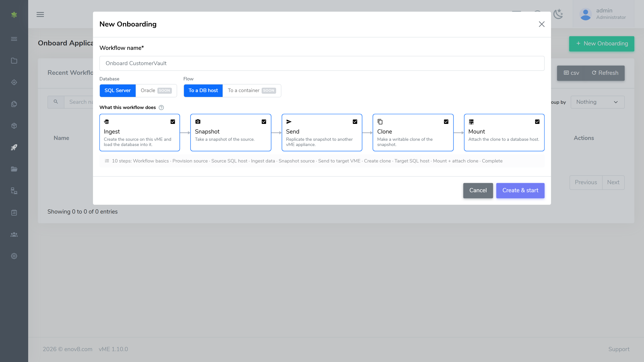Image resolution: width=644 pixels, height=362 pixels.
Task: Go to Next page
Action: pos(613,182)
